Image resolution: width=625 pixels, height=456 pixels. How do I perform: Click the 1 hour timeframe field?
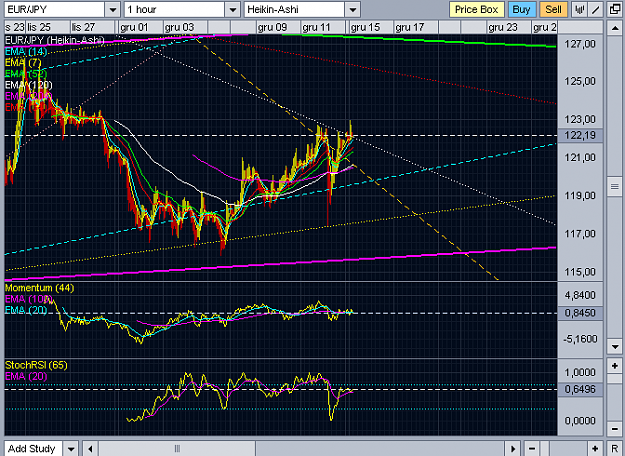coord(175,10)
